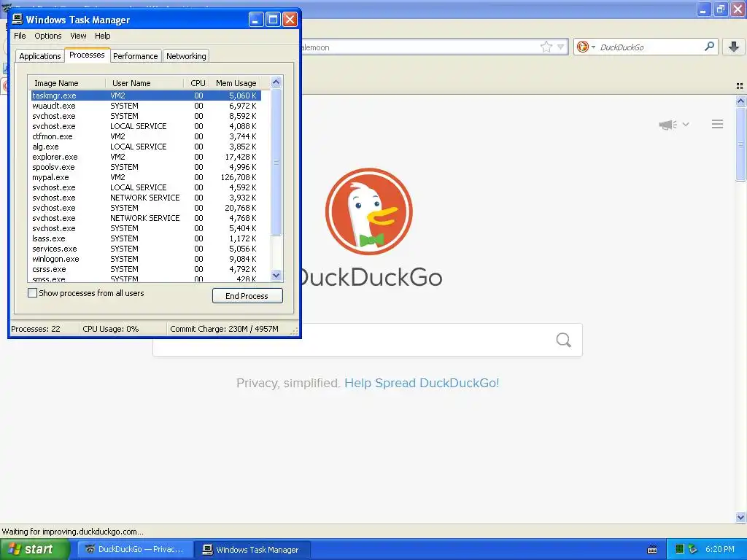The height and width of the screenshot is (560, 747).
Task: Open the Help Spread DuckDuckGo link
Action: [x=422, y=383]
